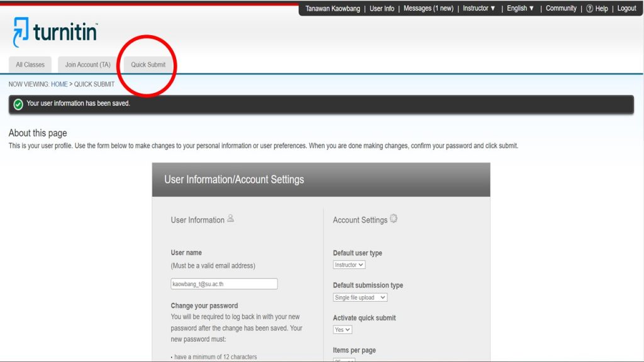The height and width of the screenshot is (362, 644).
Task: Open User Info in top bar
Action: coord(382,8)
